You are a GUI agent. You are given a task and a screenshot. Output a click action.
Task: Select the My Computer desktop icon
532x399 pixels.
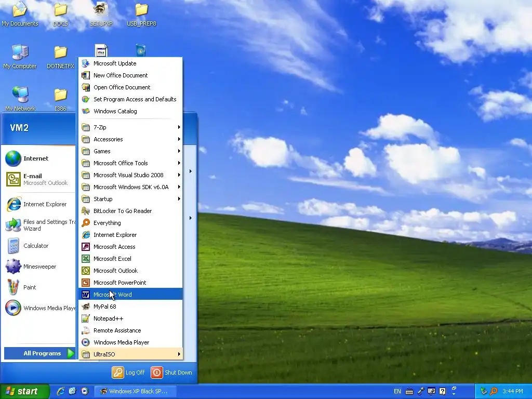pyautogui.click(x=20, y=56)
